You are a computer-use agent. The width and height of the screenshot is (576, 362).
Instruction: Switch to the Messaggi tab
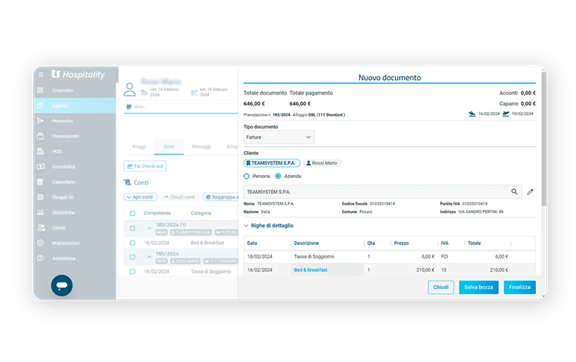(201, 146)
